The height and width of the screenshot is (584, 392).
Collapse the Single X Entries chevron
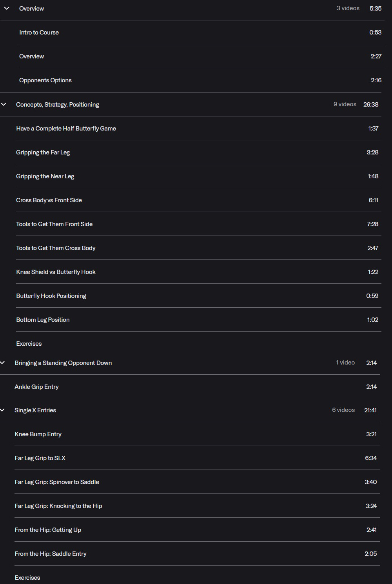2,410
